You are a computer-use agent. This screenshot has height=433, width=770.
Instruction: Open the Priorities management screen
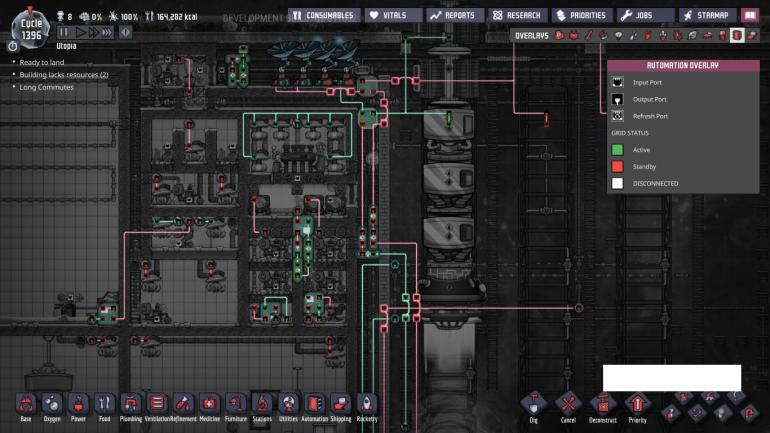[x=580, y=16]
